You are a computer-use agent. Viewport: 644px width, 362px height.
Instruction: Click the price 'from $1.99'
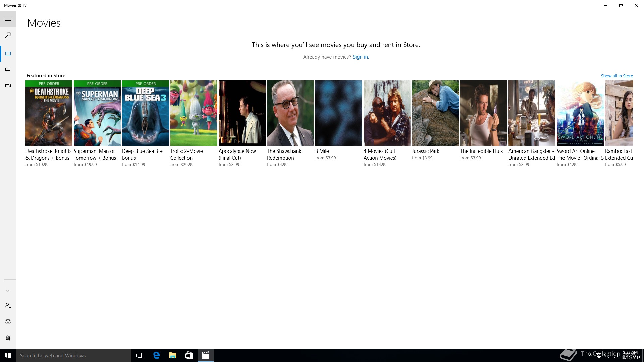point(567,165)
